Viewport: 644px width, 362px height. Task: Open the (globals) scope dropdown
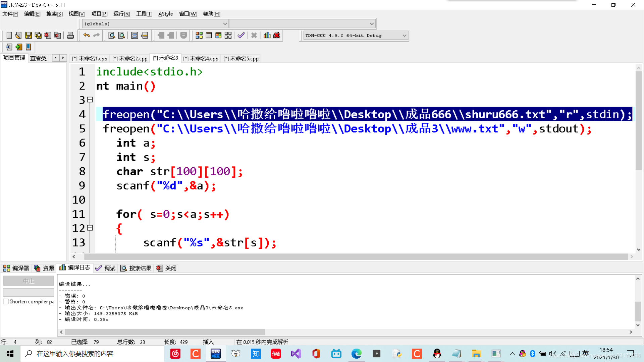225,24
